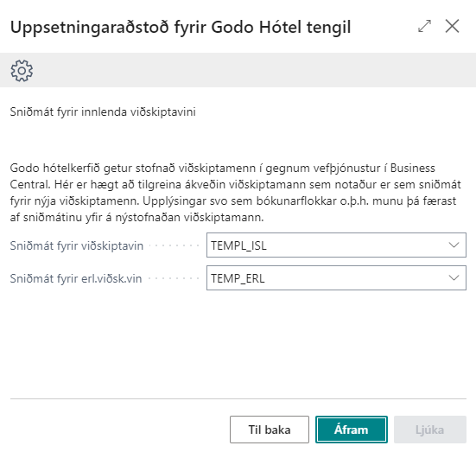Image resolution: width=476 pixels, height=452 pixels.
Task: Open the TEMPL_ISL dropdown arrow
Action: (x=454, y=245)
